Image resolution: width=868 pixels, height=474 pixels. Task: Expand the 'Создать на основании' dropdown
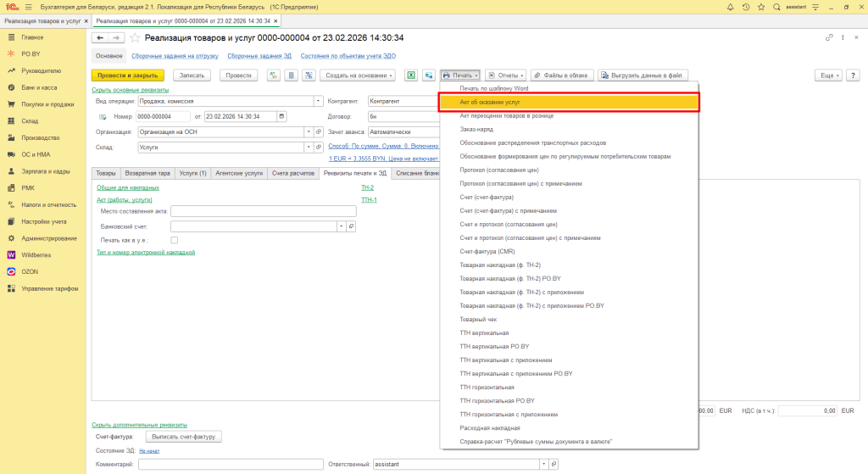pyautogui.click(x=358, y=75)
